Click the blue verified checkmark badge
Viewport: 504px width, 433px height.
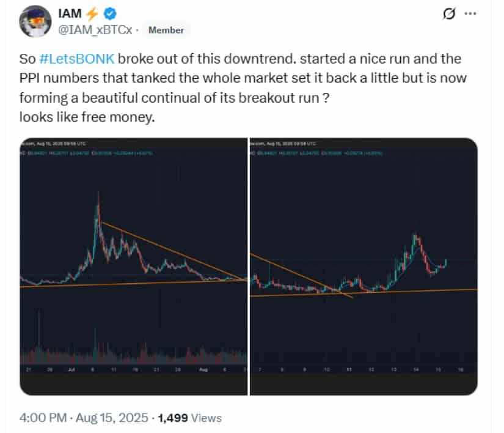(110, 13)
